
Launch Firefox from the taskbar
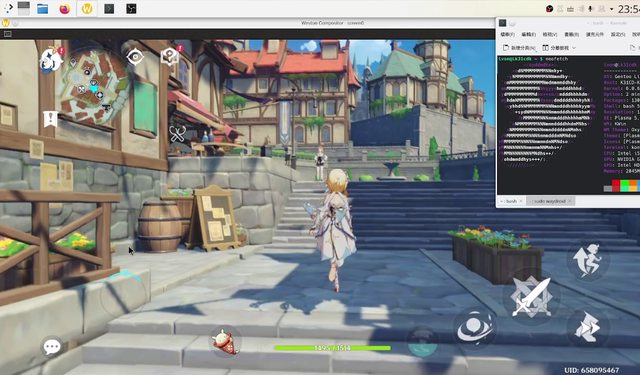[64, 9]
